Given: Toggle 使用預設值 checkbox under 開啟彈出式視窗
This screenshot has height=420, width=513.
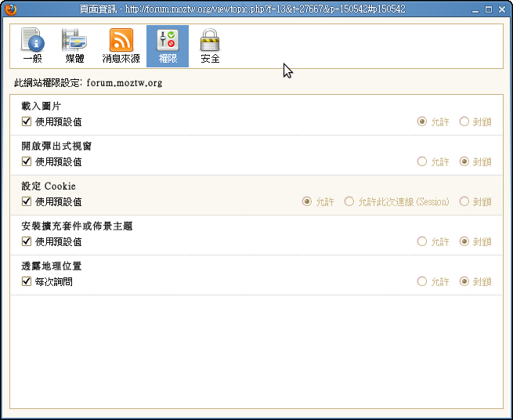Looking at the screenshot, I should [x=27, y=161].
